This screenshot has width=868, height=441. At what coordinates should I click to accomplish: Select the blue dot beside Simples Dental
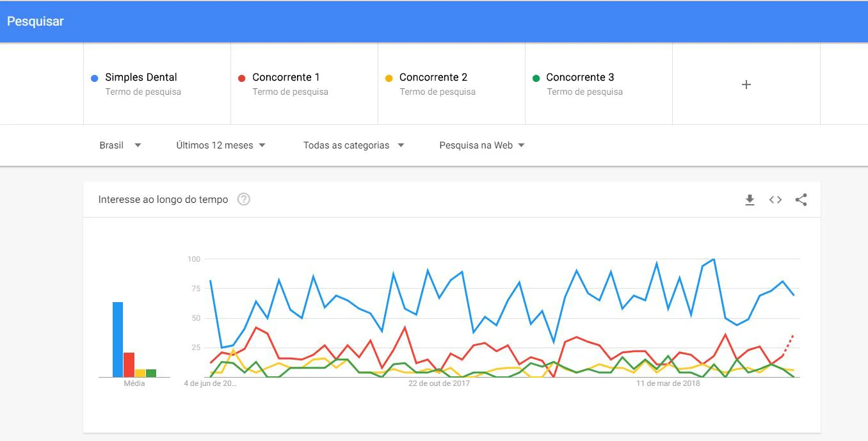point(95,78)
